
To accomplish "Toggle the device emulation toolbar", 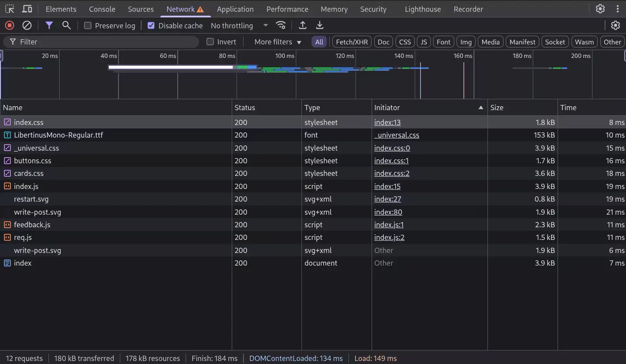I will pyautogui.click(x=27, y=9).
